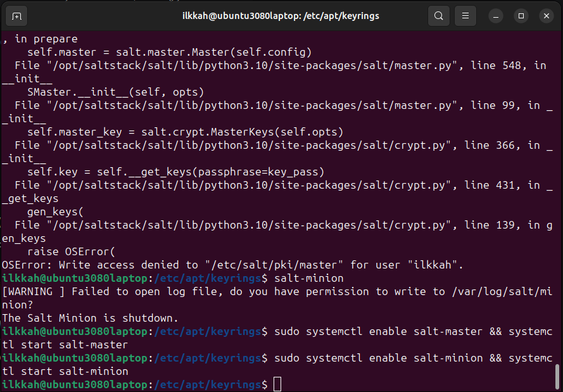Click the Salt Minion is shutdown message
The image size is (563, 392).
coord(91,318)
